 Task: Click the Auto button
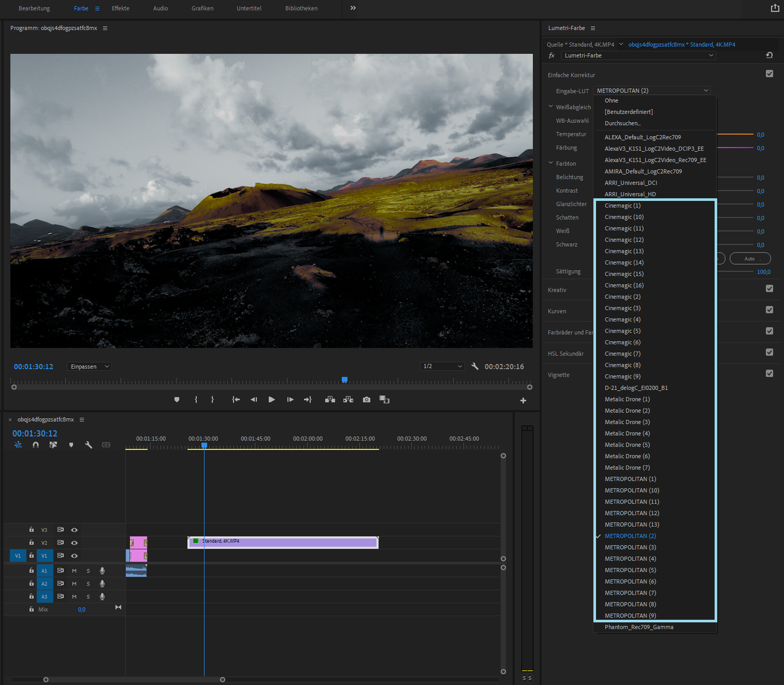coord(750,259)
